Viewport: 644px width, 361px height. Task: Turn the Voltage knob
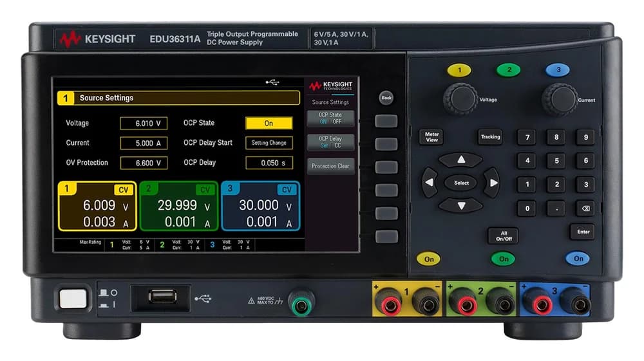click(461, 99)
